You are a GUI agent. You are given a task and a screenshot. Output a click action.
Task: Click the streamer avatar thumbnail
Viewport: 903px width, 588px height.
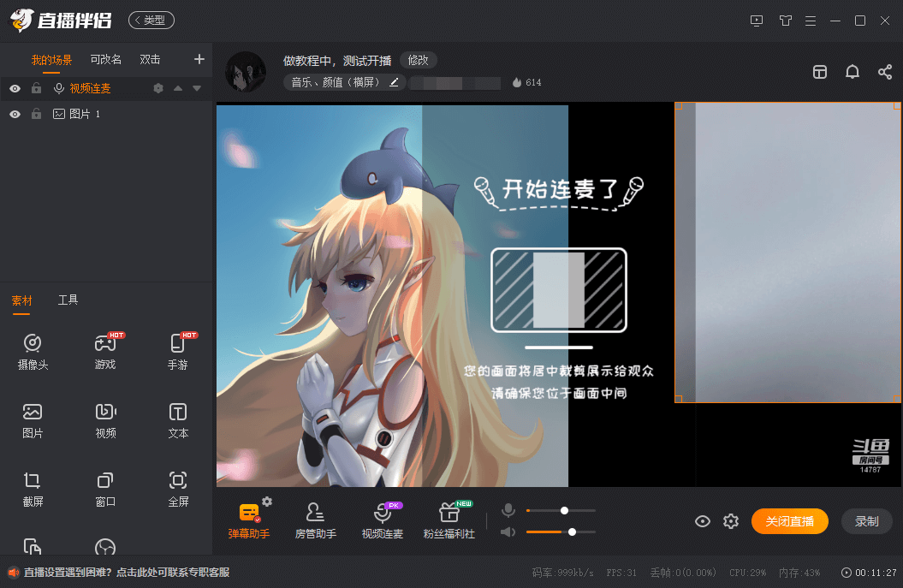(244, 71)
